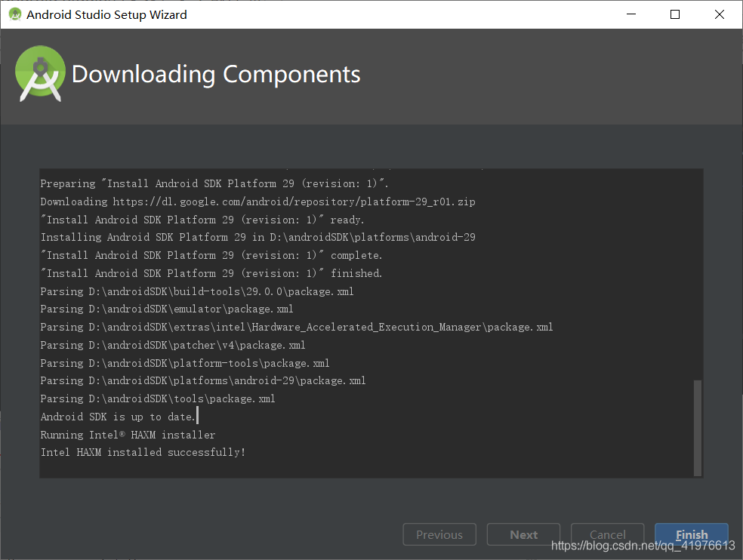Click the Previous button

click(439, 534)
